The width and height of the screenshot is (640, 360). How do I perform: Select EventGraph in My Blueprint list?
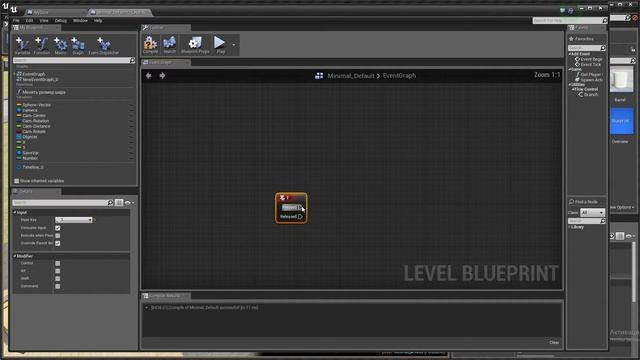[x=33, y=74]
